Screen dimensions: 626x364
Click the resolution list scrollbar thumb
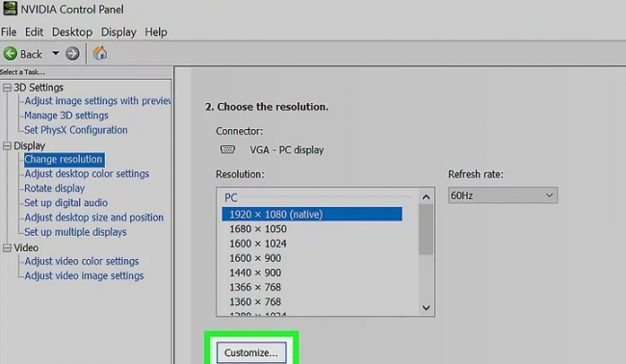(426, 229)
